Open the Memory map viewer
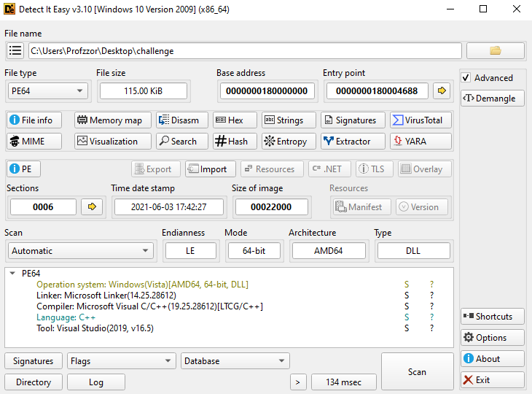The height and width of the screenshot is (394, 532). (x=113, y=120)
